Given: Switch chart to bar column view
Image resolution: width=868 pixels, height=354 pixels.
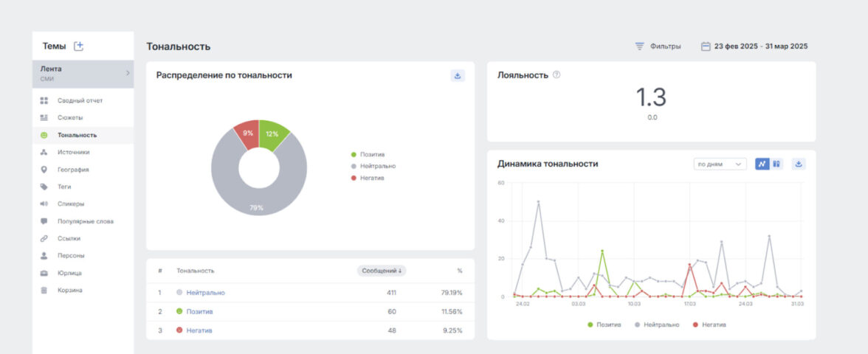Looking at the screenshot, I should pos(776,164).
